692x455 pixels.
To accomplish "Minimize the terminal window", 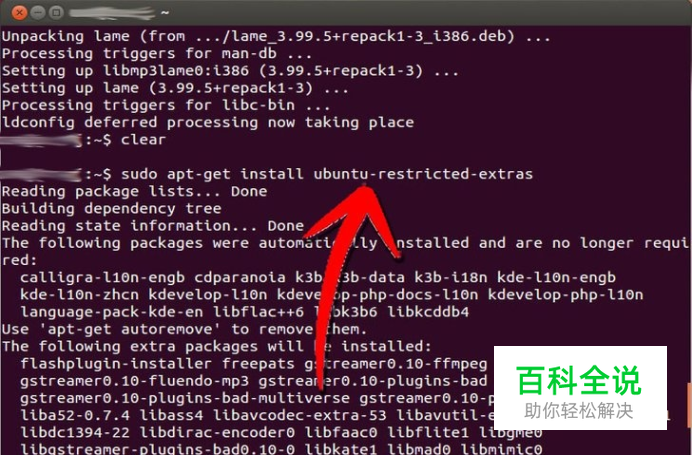I will tap(38, 12).
